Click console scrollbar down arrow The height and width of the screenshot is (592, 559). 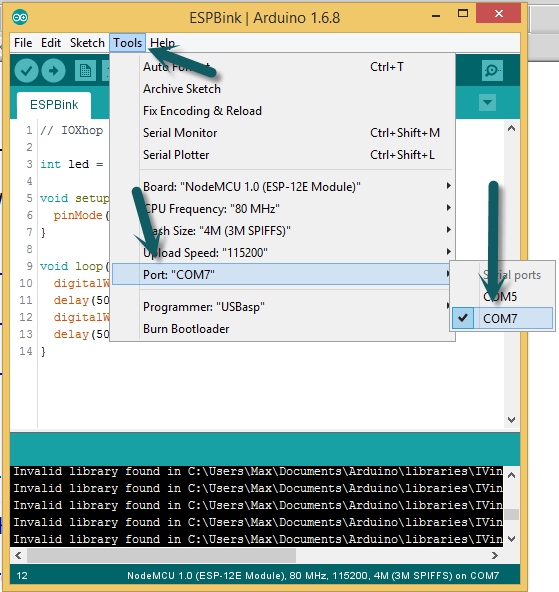coord(511,539)
